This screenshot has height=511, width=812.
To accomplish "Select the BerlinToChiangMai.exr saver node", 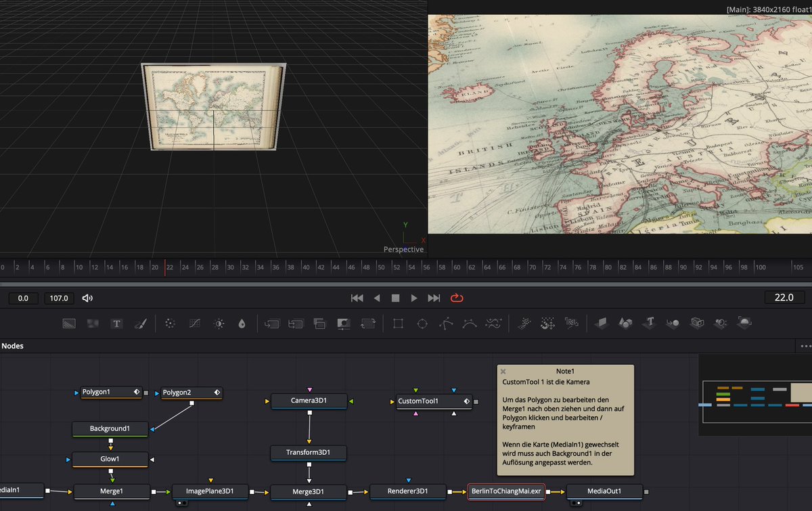I will 506,491.
